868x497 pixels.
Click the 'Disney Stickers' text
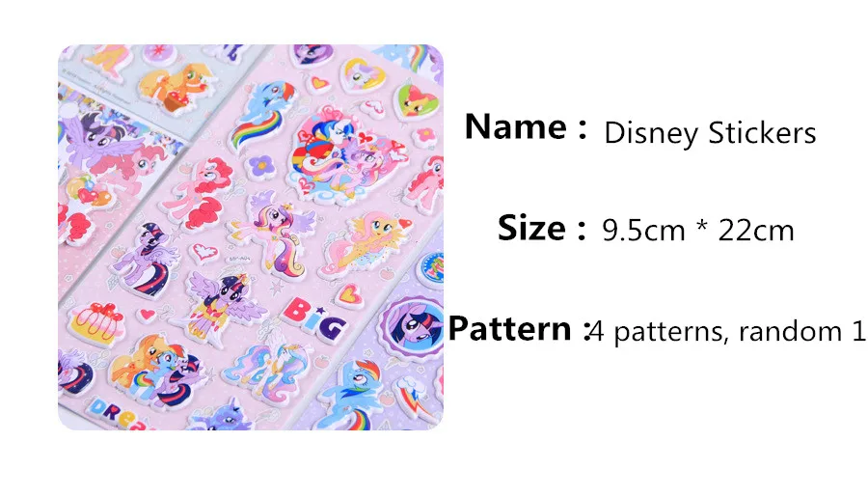coord(710,133)
